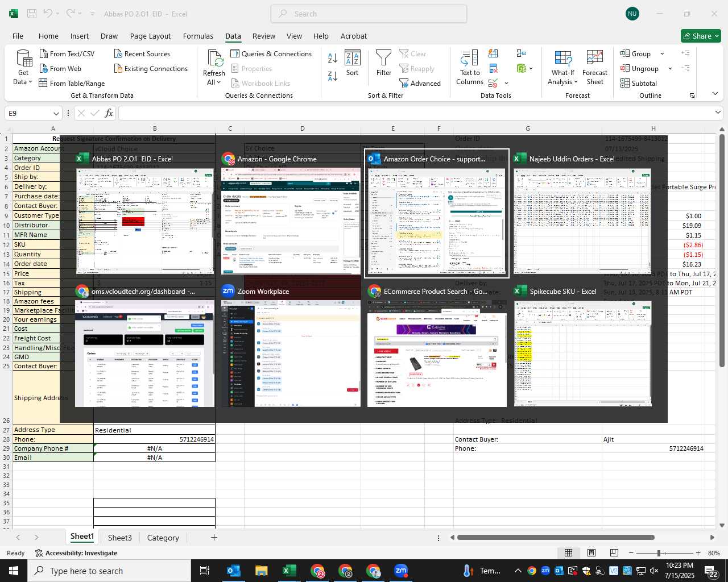Open the File tab
Viewport: 728px width, 582px height.
pyautogui.click(x=18, y=36)
